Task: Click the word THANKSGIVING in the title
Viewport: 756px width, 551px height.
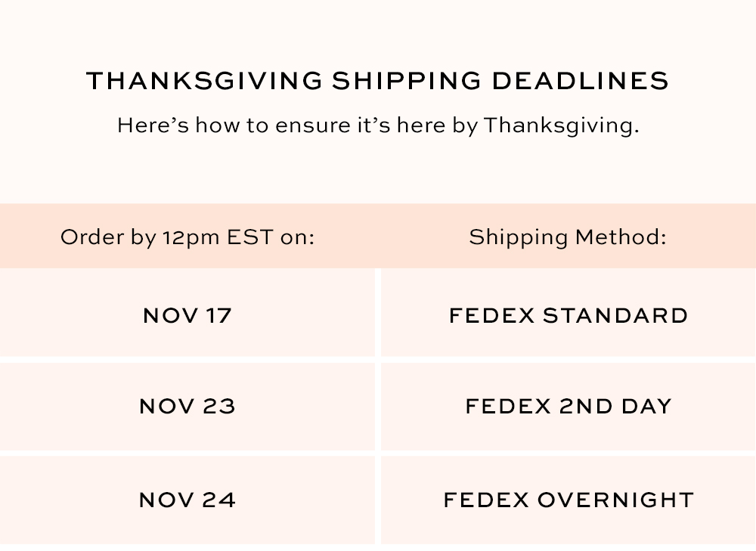Action: click(x=205, y=81)
